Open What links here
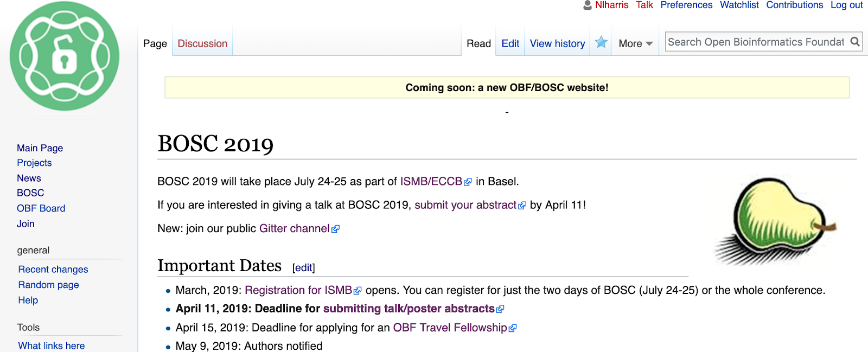The image size is (868, 352). tap(52, 345)
